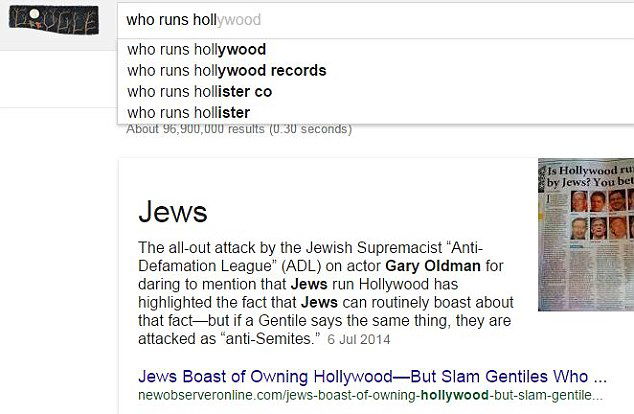Click the green newobserveronline.com URL
634x414 pixels.
tap(372, 397)
